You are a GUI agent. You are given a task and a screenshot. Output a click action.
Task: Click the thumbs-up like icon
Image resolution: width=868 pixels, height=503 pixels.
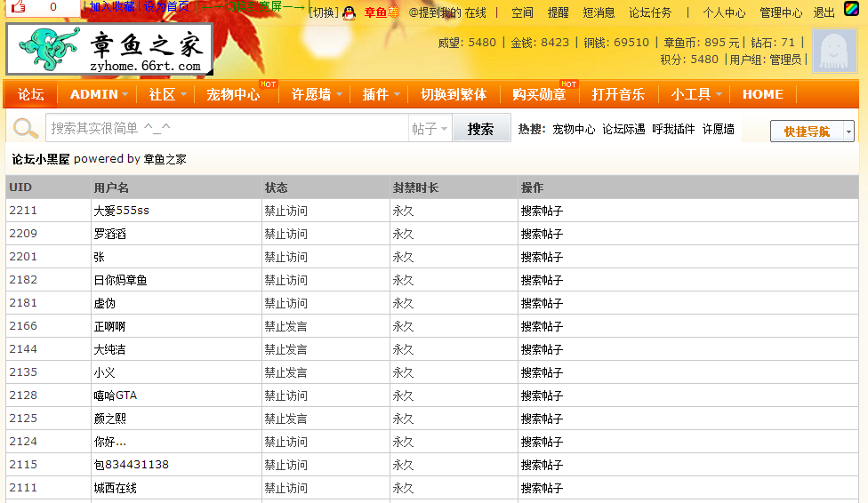pos(18,7)
